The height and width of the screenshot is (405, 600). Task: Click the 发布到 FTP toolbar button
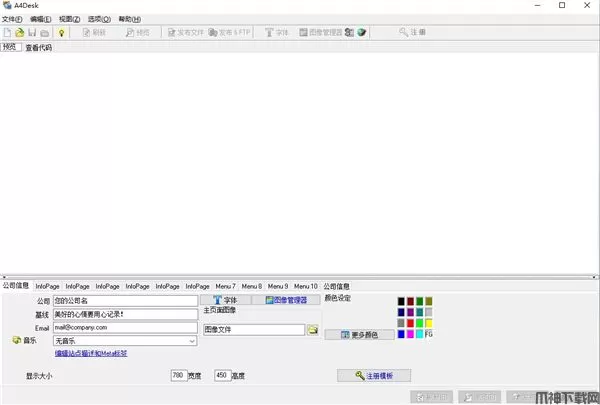(x=229, y=33)
